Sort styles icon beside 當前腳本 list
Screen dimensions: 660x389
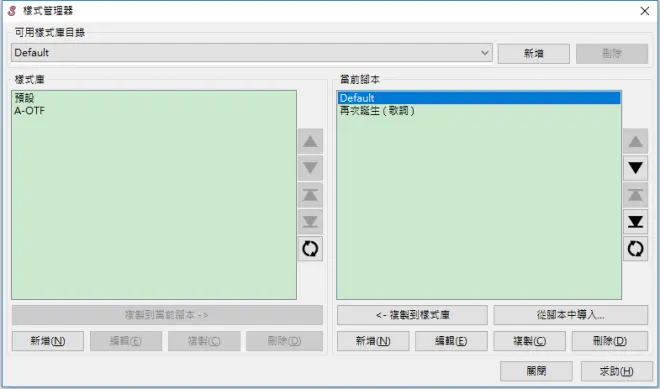coord(635,249)
